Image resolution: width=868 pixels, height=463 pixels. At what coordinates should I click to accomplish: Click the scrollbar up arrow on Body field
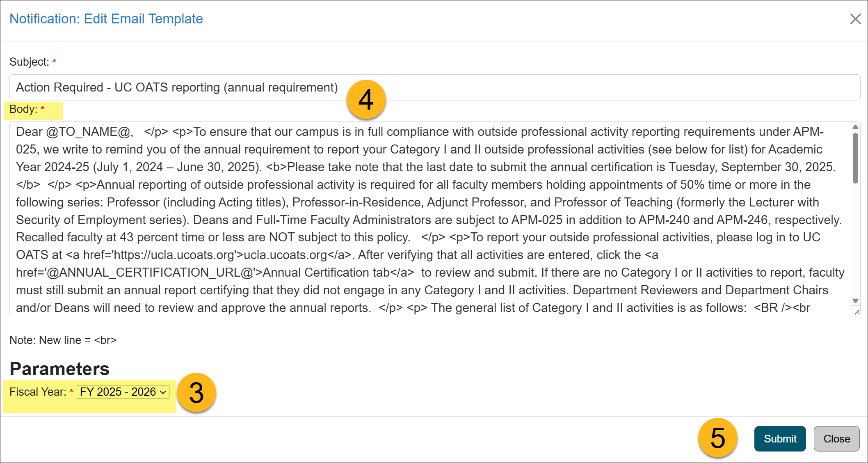click(856, 127)
